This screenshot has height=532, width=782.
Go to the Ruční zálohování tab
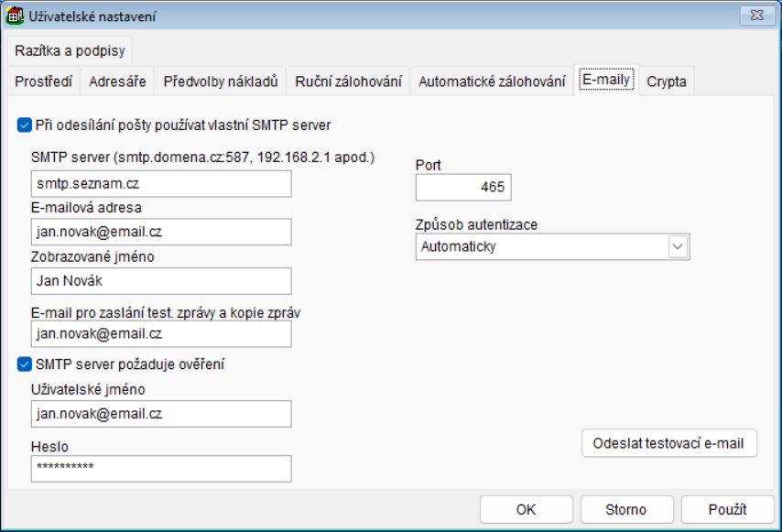pyautogui.click(x=348, y=81)
